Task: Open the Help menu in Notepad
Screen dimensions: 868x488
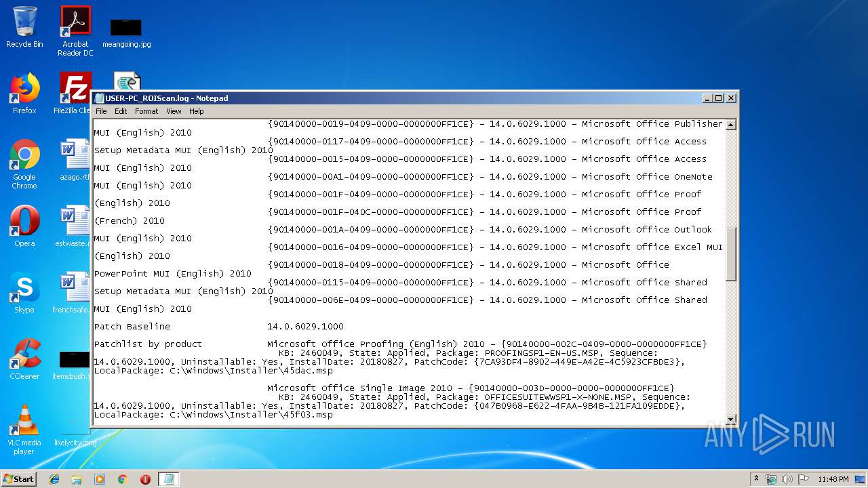Action: tap(196, 111)
